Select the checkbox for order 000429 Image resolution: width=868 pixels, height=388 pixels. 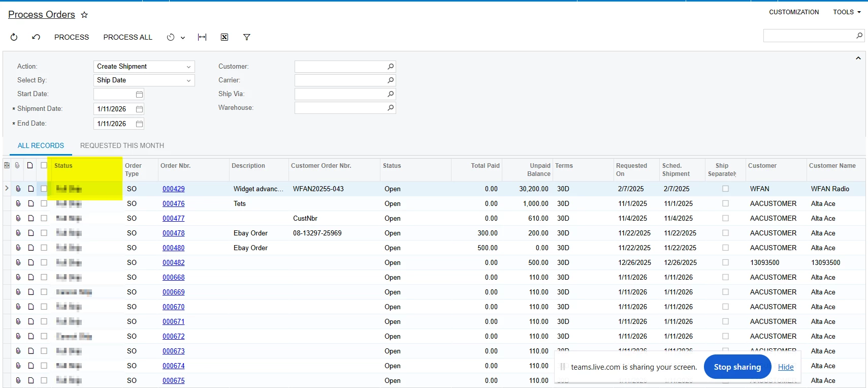pyautogui.click(x=44, y=189)
